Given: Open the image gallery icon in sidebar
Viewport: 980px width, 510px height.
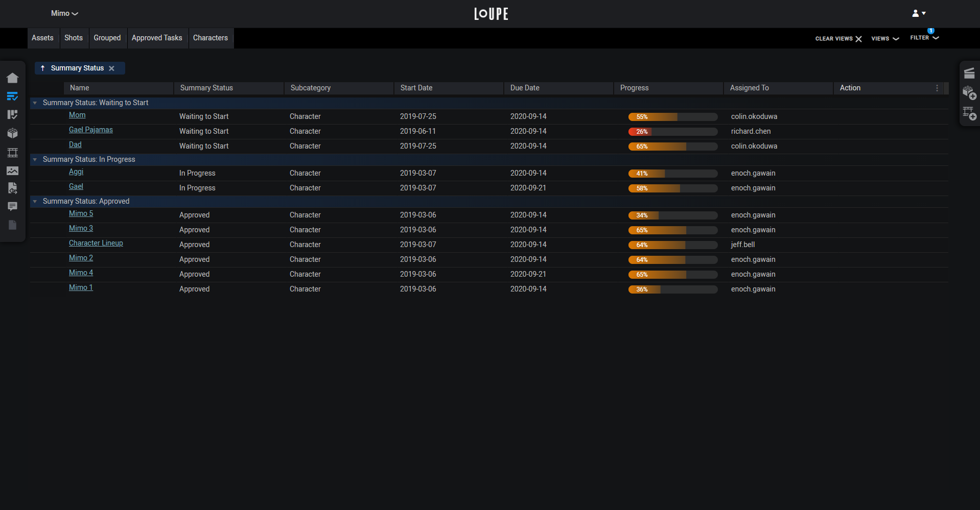Looking at the screenshot, I should [x=13, y=171].
